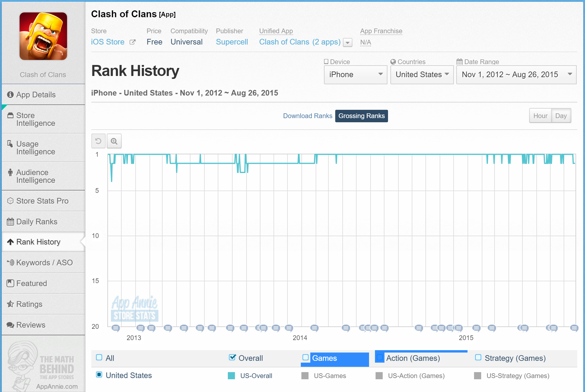The height and width of the screenshot is (392, 585).
Task: Switch to Grossing Ranks tab
Action: (362, 116)
